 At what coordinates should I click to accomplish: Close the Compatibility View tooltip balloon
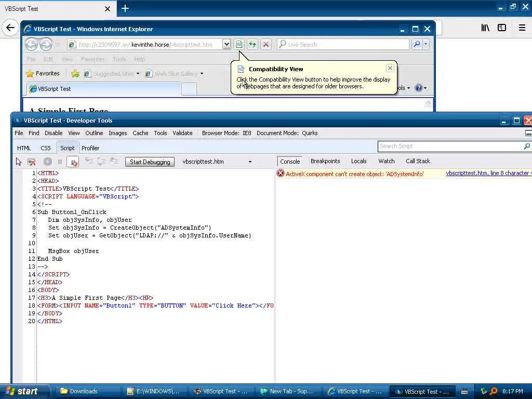point(390,68)
